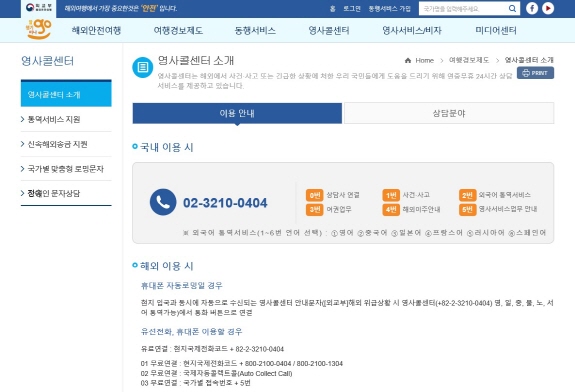This screenshot has width=575, height=392.
Task: Click the 여권업무 label
Action: point(339,209)
